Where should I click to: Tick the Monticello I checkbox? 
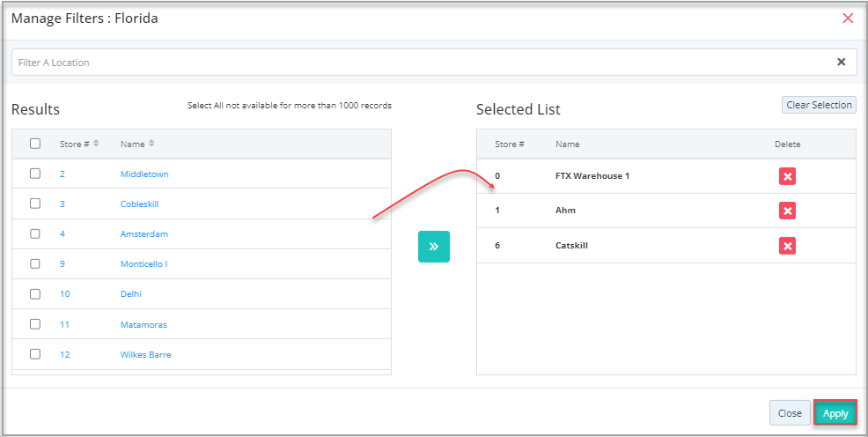(x=35, y=263)
